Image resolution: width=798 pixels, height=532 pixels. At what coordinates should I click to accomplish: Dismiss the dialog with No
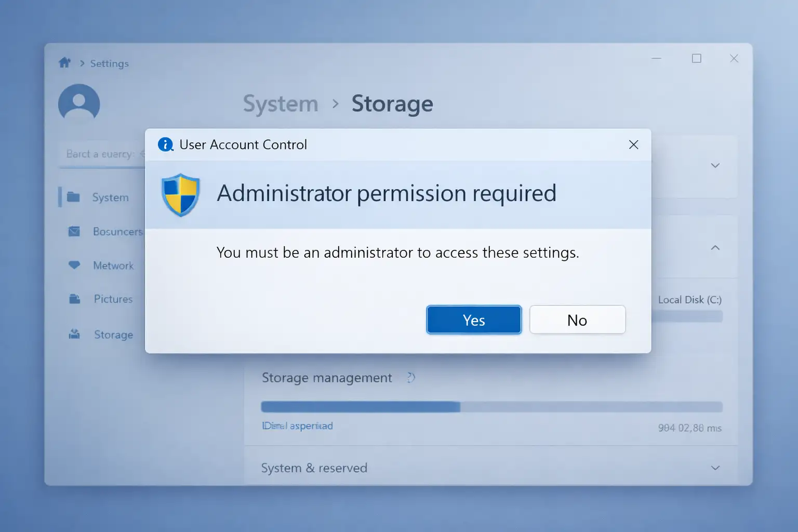[577, 320]
